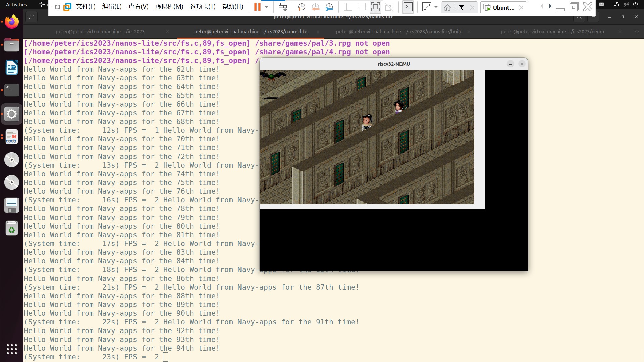Viewport: 644px width, 362px height.
Task: Click the next tab right arrow
Action: tap(550, 6)
